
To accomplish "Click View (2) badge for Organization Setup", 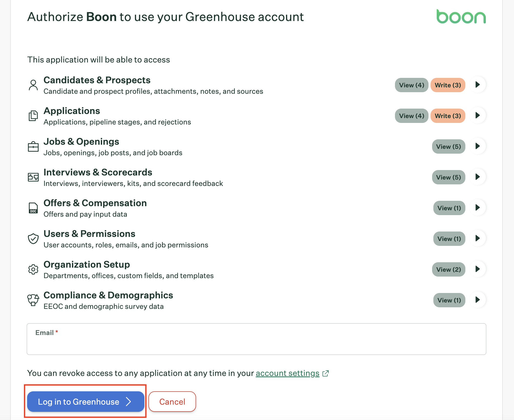I will 448,269.
